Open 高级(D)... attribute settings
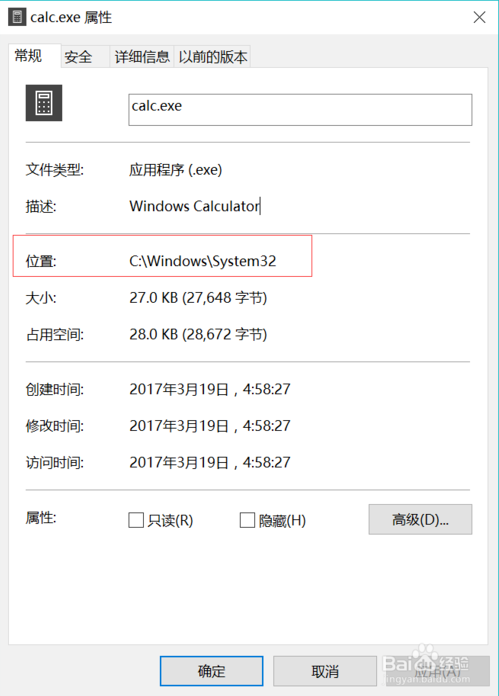Screen dimensions: 499x696 [420, 519]
